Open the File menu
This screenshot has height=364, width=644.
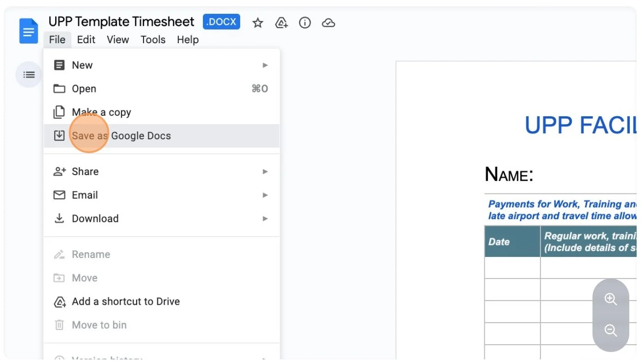coord(57,40)
